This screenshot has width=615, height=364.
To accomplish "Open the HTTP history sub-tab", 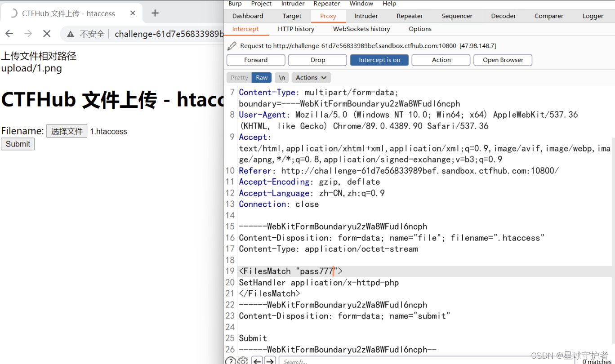I will pos(296,29).
